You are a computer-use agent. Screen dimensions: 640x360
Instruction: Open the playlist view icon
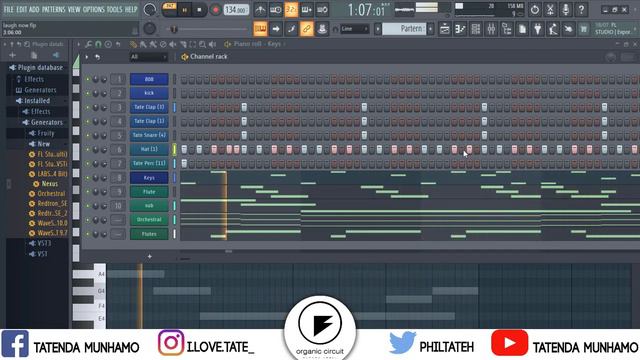click(444, 29)
